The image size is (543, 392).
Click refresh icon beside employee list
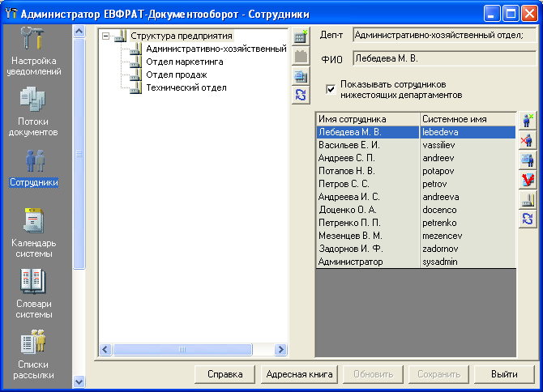point(528,219)
